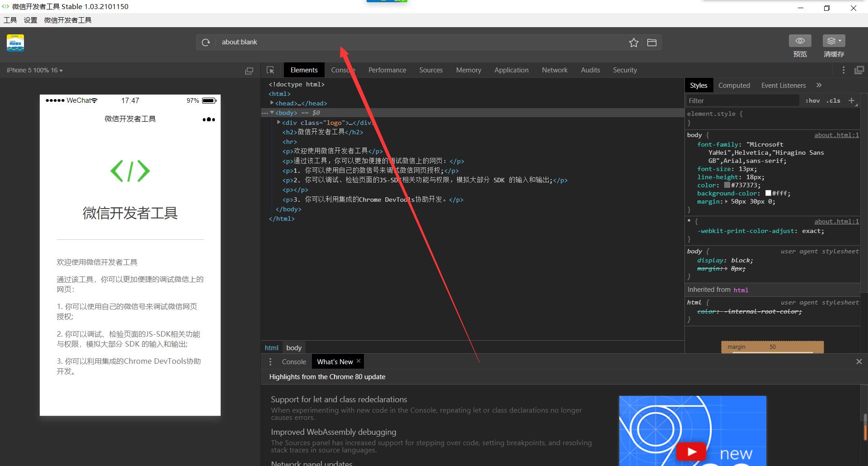
Task: Click the about:blank address field
Action: 420,42
